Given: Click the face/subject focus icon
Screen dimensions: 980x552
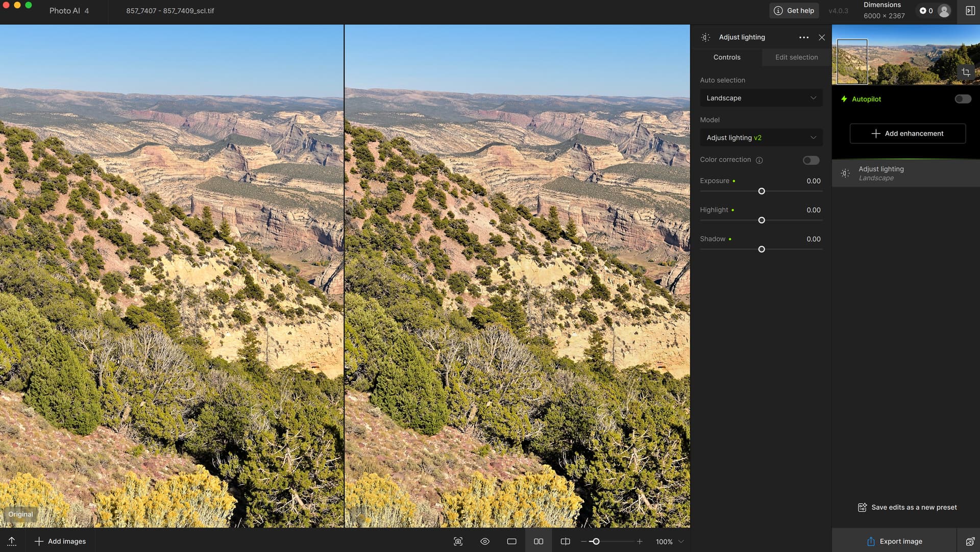Looking at the screenshot, I should pos(458,541).
